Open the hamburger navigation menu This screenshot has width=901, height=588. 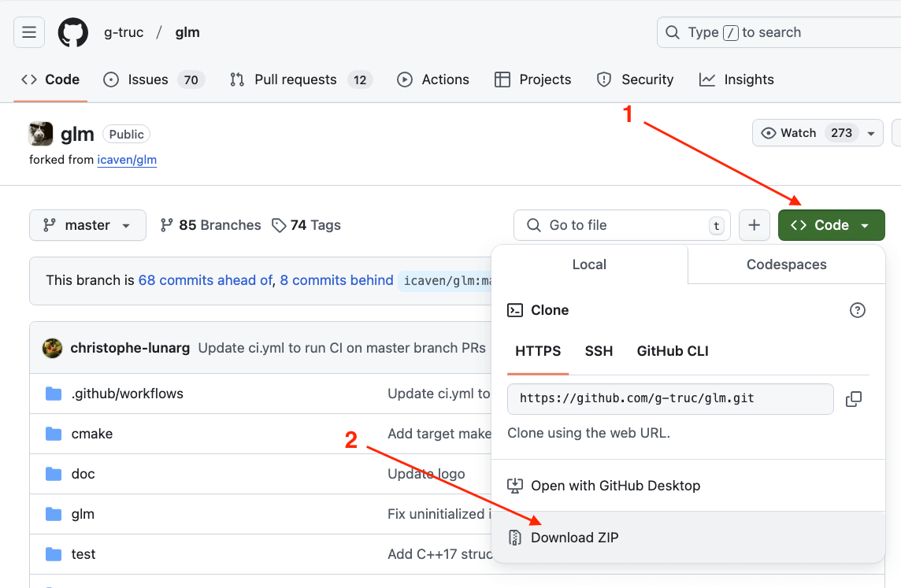(x=29, y=32)
